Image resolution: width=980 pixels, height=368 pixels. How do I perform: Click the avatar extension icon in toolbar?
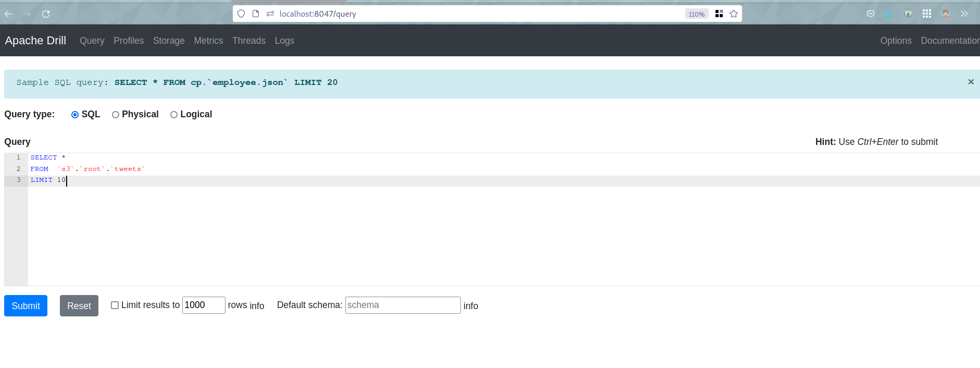pyautogui.click(x=946, y=14)
